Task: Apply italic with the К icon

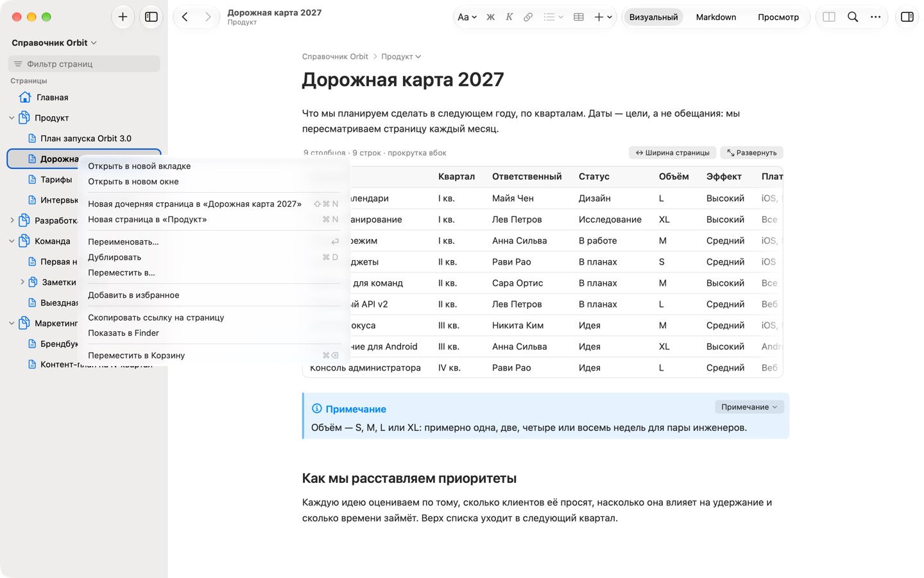Action: point(509,17)
